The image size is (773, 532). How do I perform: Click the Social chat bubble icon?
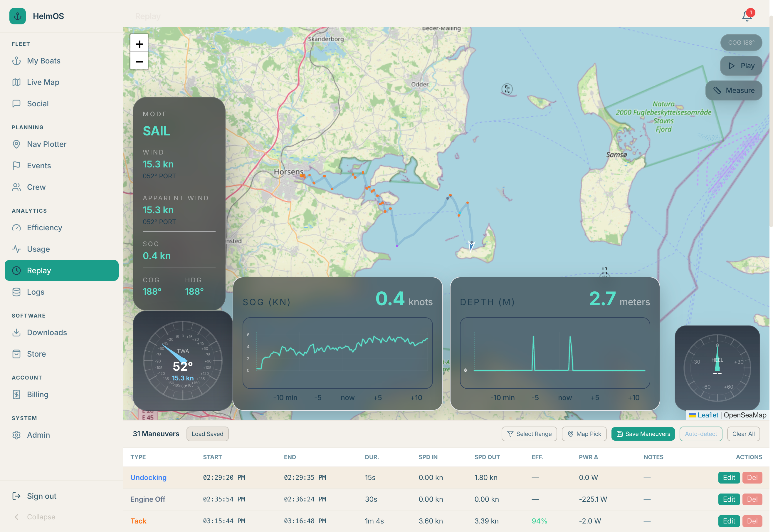pos(16,104)
